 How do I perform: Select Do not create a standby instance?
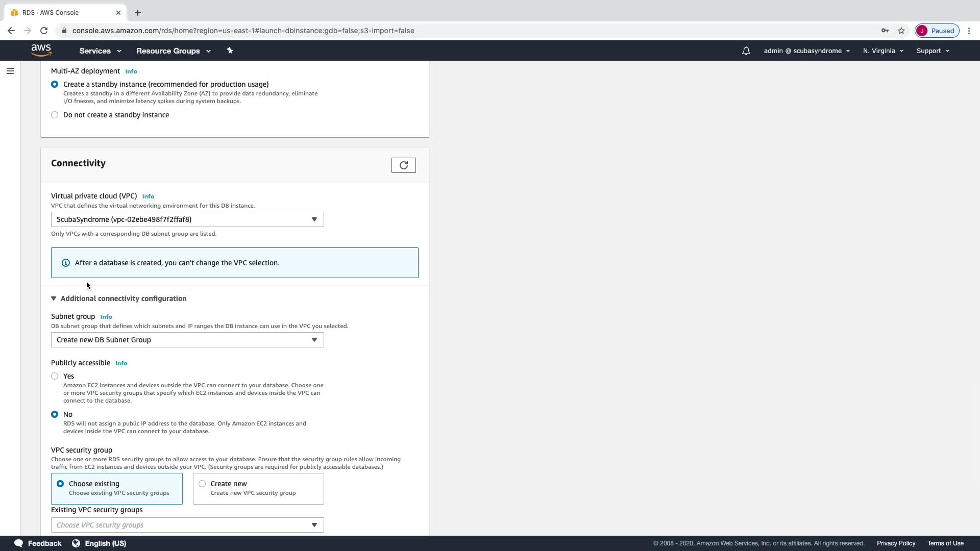55,115
